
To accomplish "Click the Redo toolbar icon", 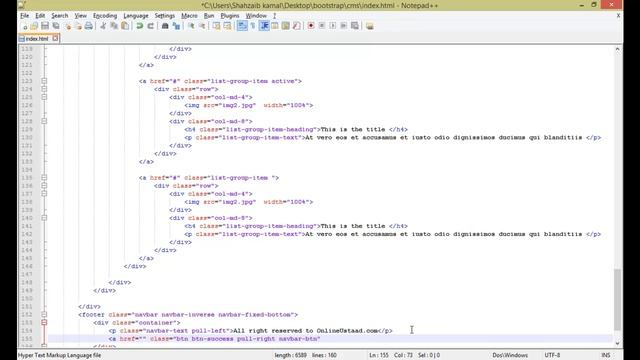I will [x=150, y=26].
